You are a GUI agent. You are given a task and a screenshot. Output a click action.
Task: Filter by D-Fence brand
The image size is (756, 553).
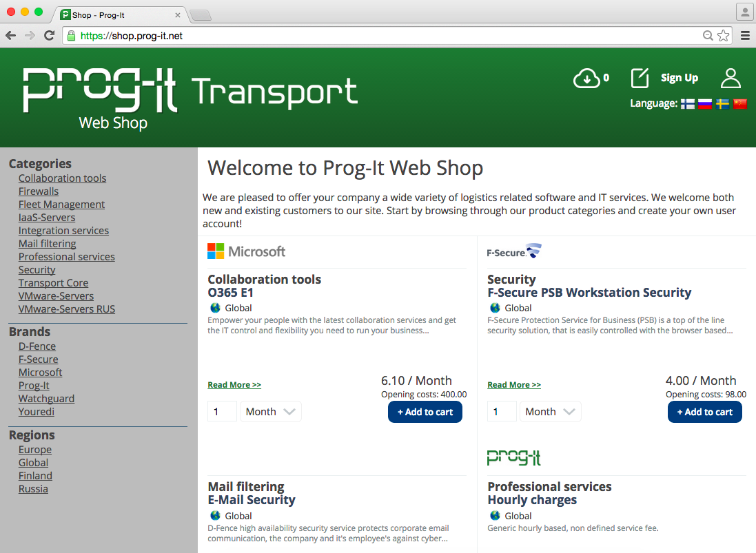click(37, 346)
